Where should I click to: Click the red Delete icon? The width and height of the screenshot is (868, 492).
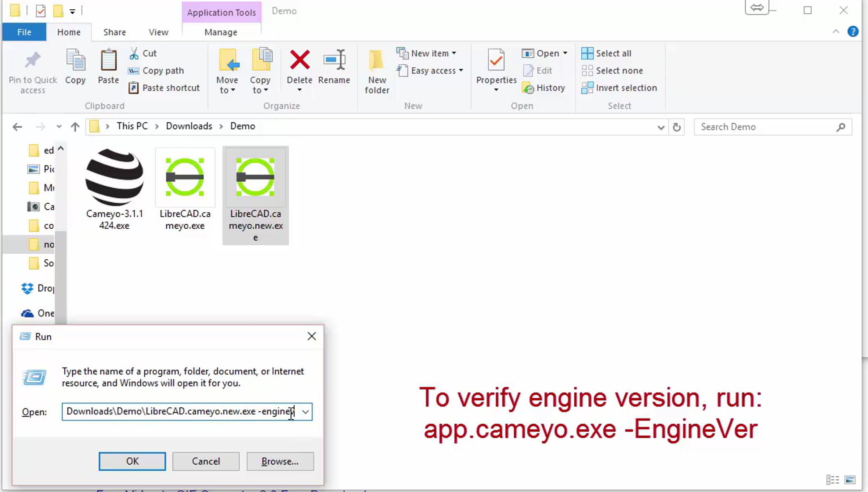click(299, 60)
